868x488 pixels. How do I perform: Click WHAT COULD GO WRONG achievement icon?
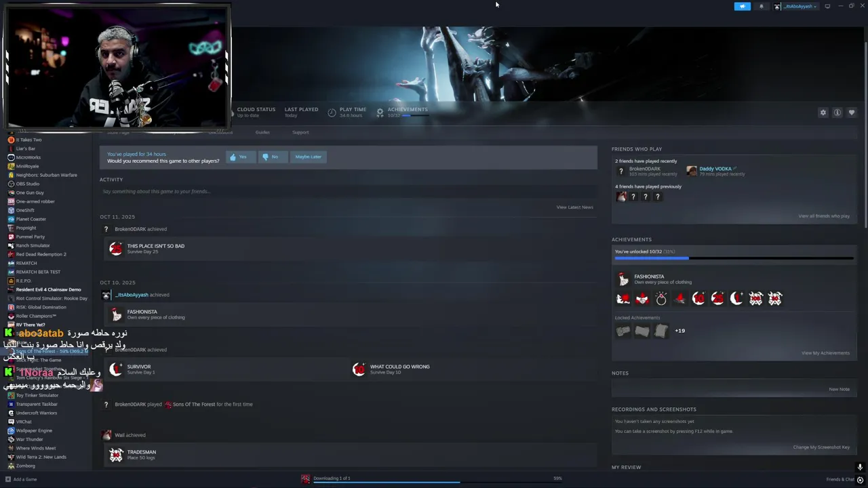tap(359, 369)
